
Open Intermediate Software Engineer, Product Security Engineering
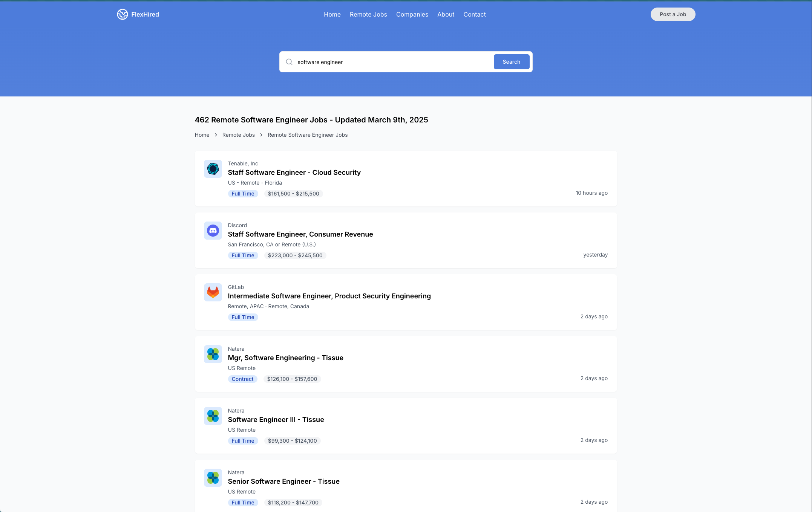pyautogui.click(x=329, y=296)
